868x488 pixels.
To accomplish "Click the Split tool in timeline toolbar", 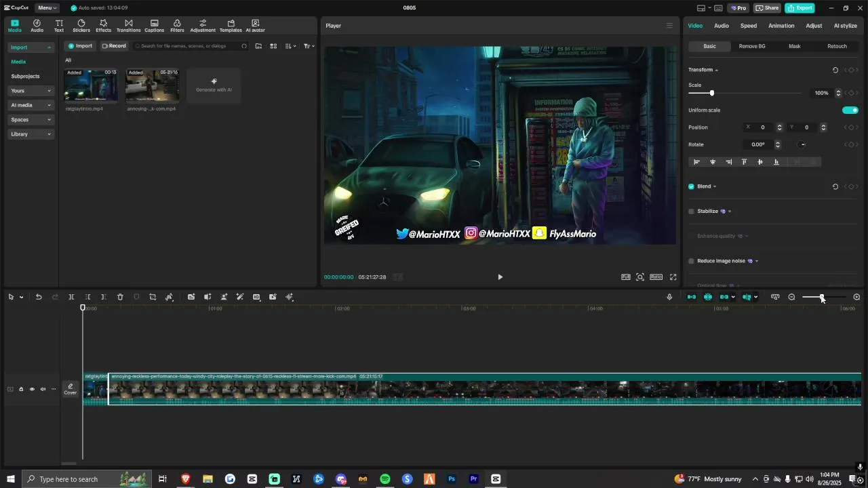I will (x=71, y=297).
